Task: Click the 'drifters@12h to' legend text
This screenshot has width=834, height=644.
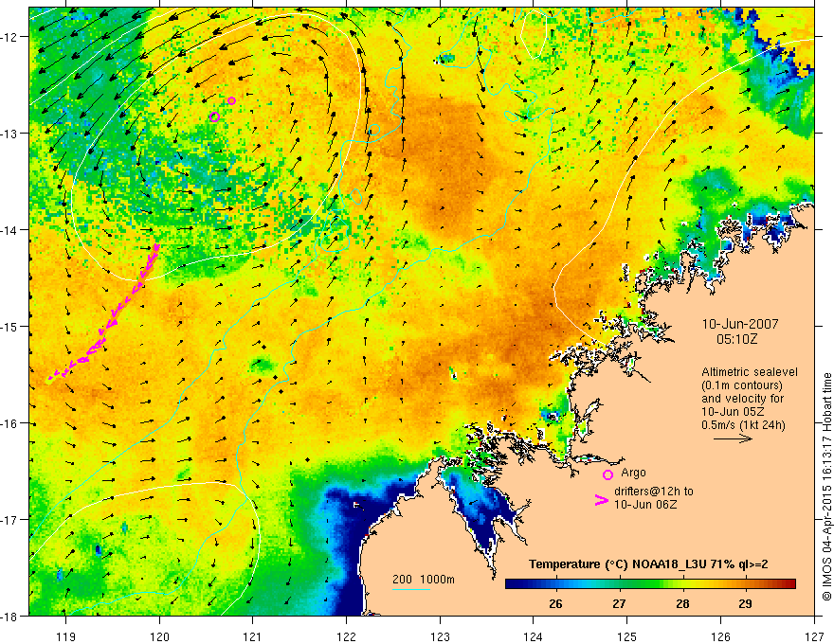Action: point(654,492)
